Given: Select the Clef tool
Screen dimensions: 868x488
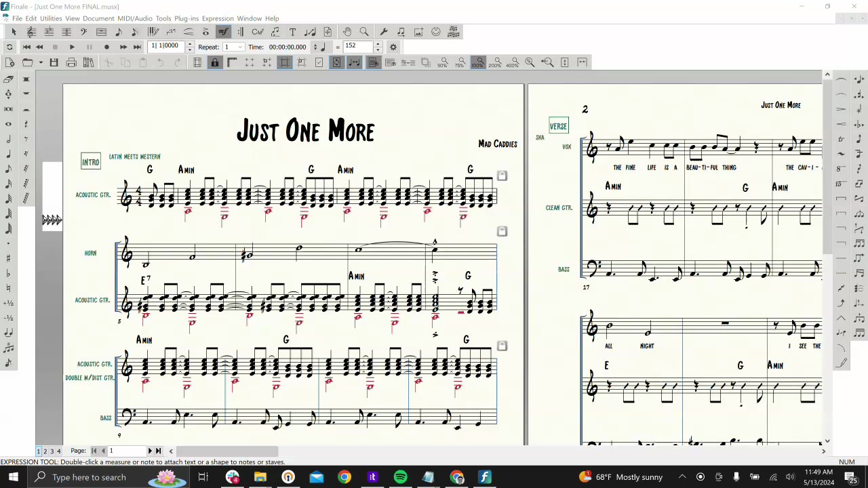Looking at the screenshot, I should [83, 32].
